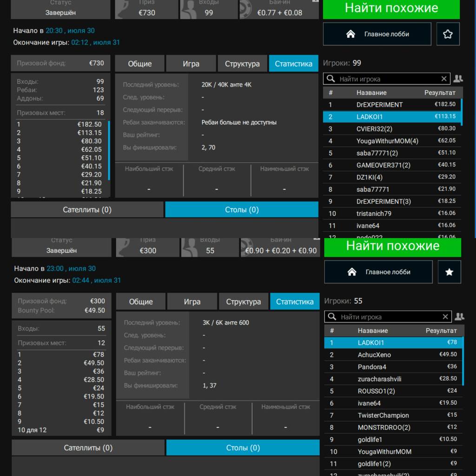Select player AchucXeno
Viewport: 476px width, 476px height.
(393, 355)
